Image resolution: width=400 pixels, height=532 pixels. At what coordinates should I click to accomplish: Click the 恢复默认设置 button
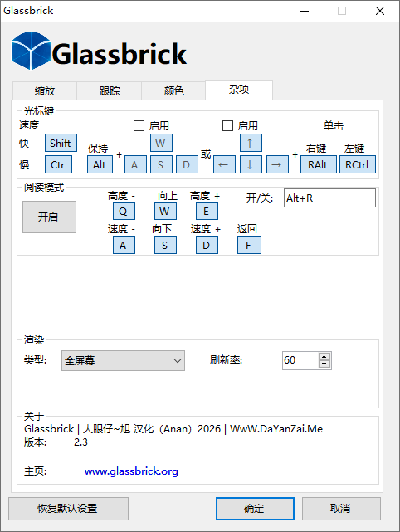[68, 509]
